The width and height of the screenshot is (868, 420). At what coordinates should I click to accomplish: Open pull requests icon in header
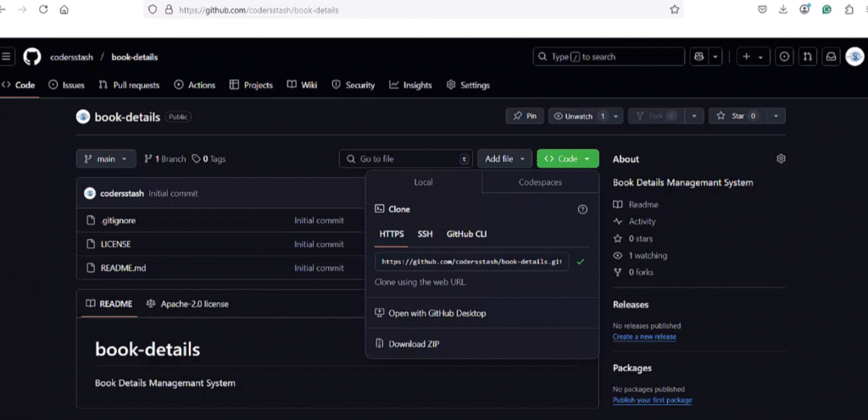pos(808,57)
